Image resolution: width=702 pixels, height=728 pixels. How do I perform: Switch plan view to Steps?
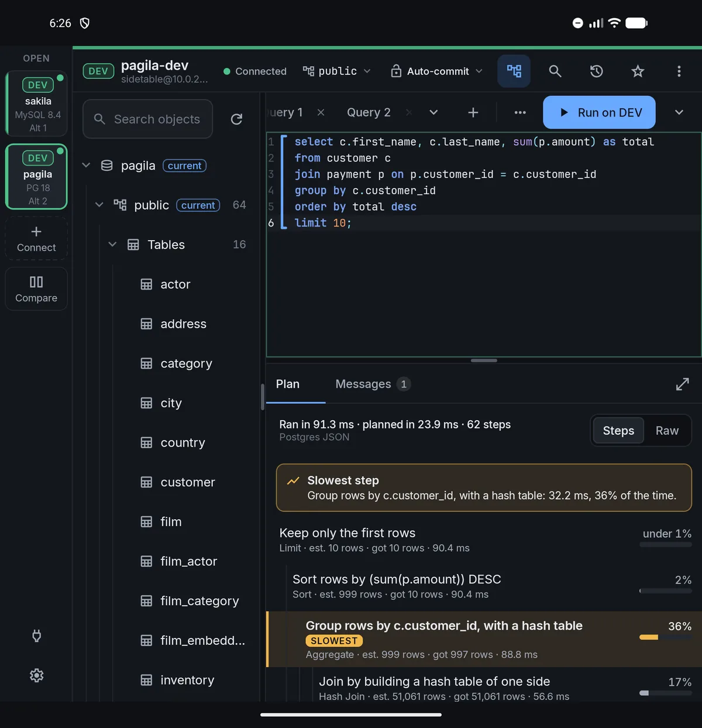pos(618,431)
